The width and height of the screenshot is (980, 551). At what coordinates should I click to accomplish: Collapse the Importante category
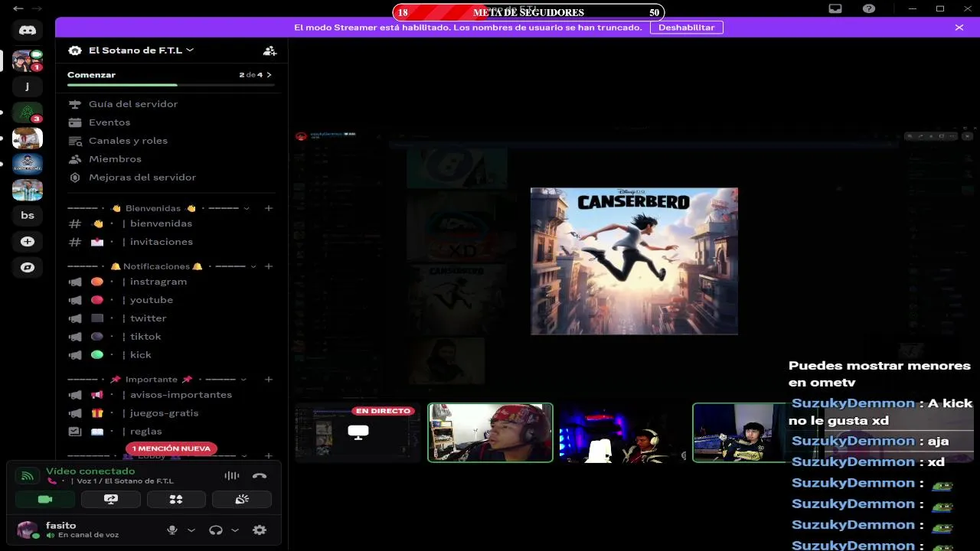click(x=243, y=380)
